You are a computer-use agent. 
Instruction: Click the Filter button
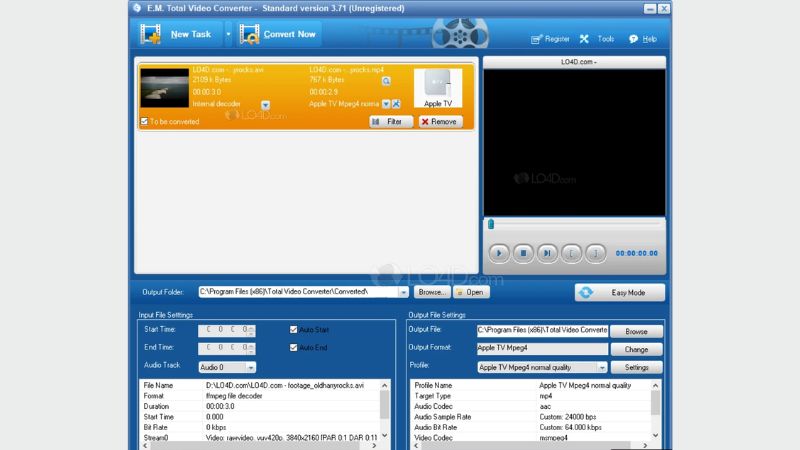pyautogui.click(x=390, y=122)
